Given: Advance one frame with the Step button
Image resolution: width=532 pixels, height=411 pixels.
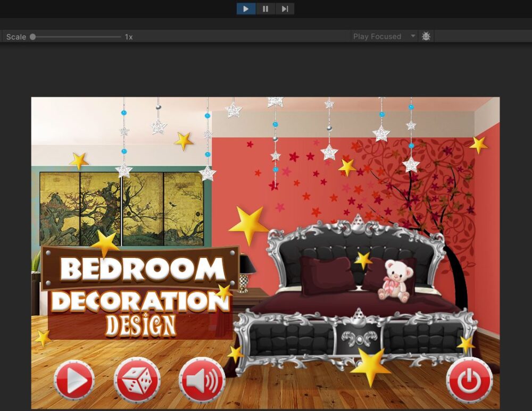Looking at the screenshot, I should point(285,9).
